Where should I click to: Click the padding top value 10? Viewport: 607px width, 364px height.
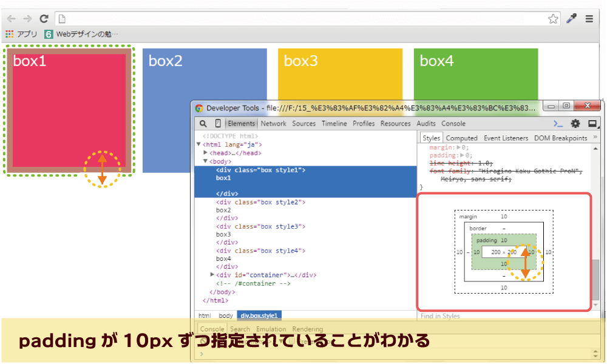pyautogui.click(x=504, y=240)
